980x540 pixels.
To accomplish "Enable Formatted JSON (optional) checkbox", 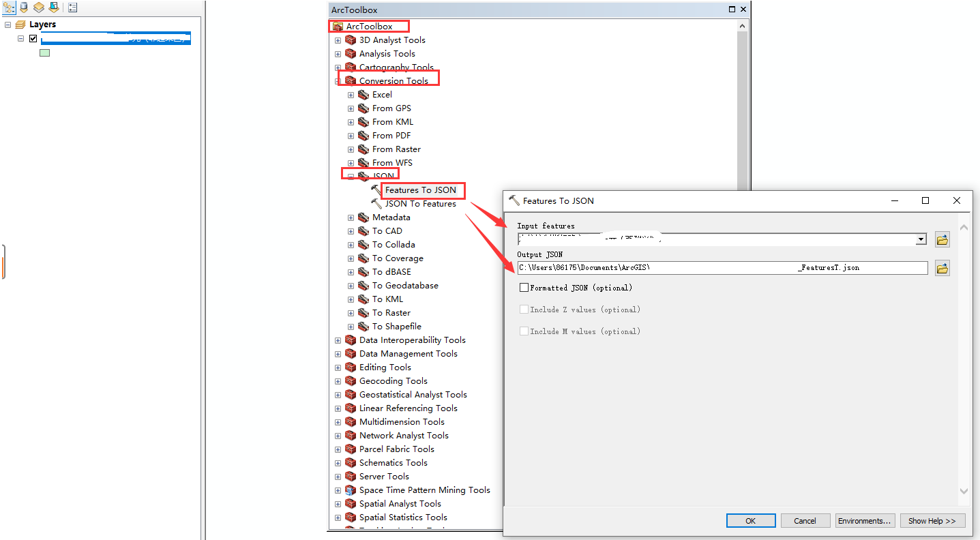I will pyautogui.click(x=524, y=288).
